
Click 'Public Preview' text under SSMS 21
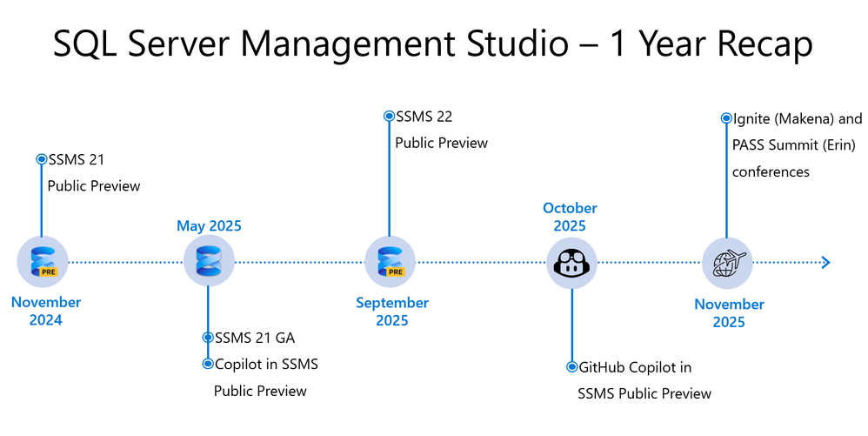[94, 186]
